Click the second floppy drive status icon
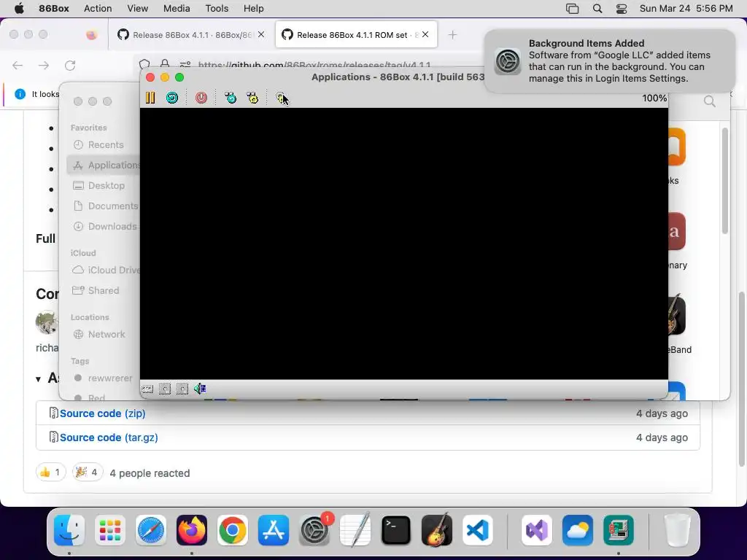747x560 pixels. [182, 389]
